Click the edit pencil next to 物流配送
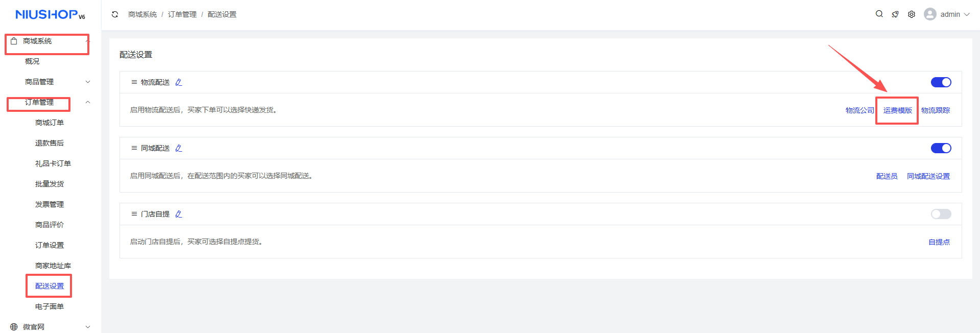980x333 pixels. (179, 82)
